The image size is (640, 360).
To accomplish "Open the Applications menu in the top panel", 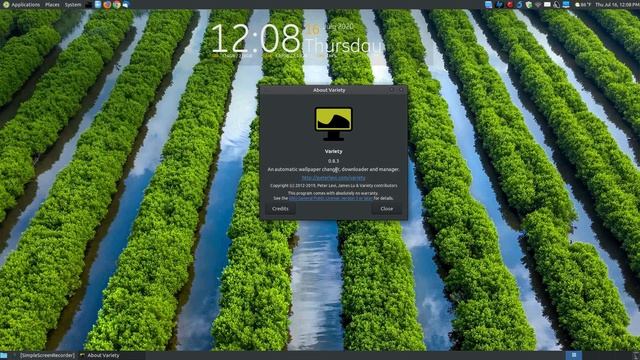I will (x=22, y=4).
